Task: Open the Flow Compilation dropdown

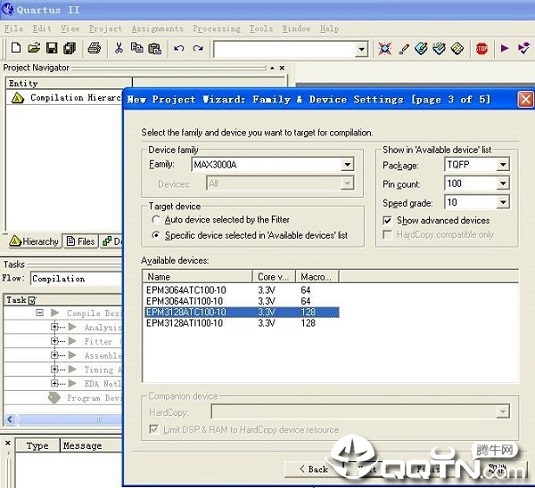Action: pos(76,279)
